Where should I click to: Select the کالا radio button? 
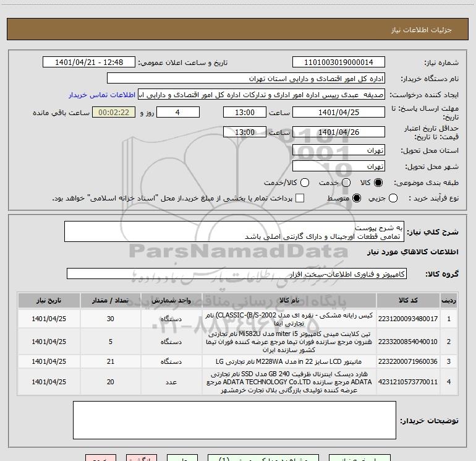coord(378,183)
